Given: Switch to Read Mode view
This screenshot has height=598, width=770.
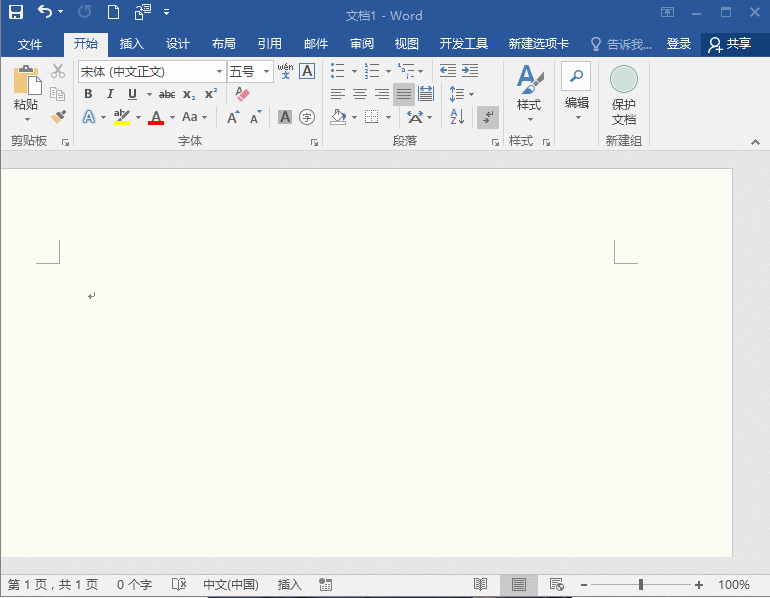Looking at the screenshot, I should (x=480, y=584).
